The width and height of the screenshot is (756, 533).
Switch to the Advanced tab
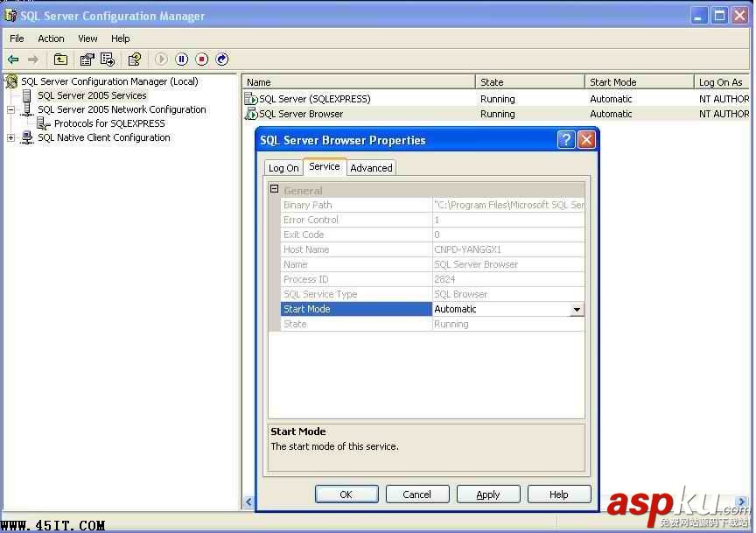pyautogui.click(x=371, y=168)
